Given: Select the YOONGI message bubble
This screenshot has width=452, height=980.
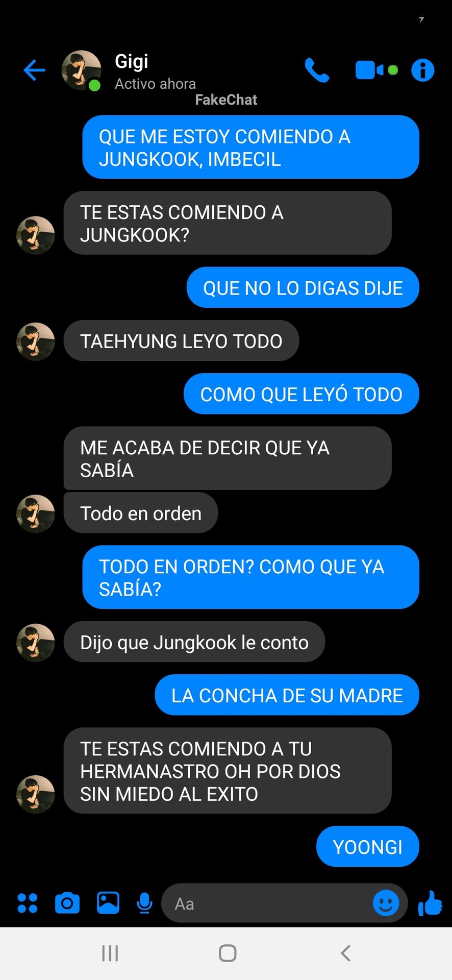Looking at the screenshot, I should coord(368,846).
